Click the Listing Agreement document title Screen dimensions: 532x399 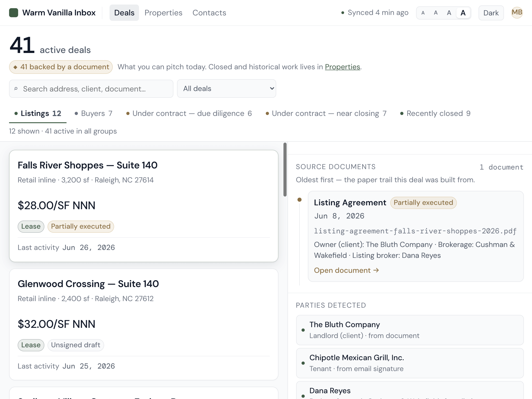coord(350,203)
